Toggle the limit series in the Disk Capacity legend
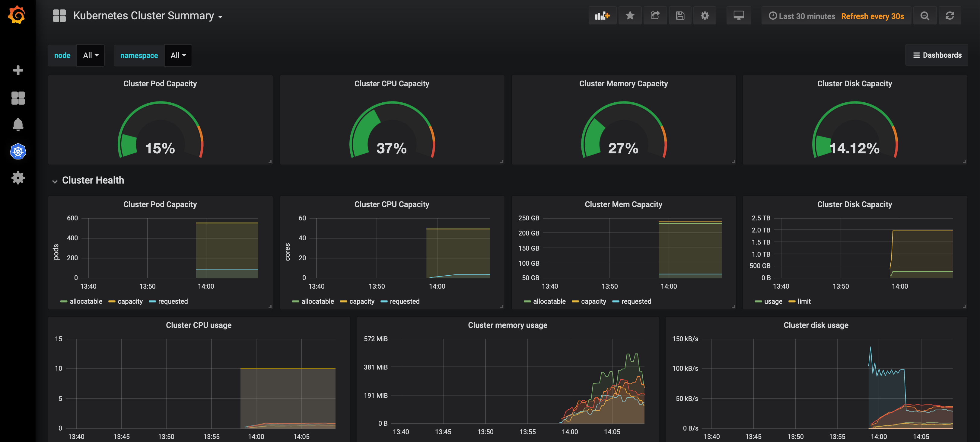980x442 pixels. (803, 301)
